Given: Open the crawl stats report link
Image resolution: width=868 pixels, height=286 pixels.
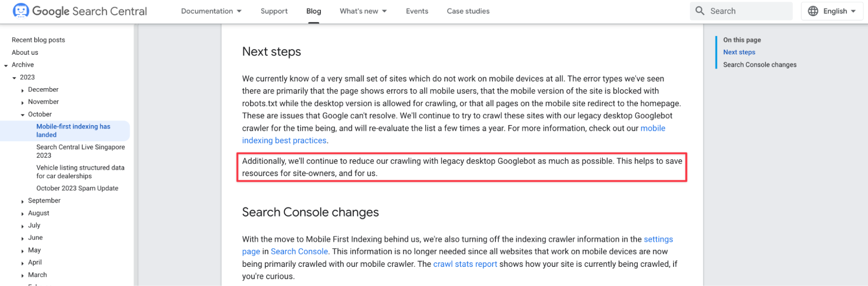Looking at the screenshot, I should [465, 264].
